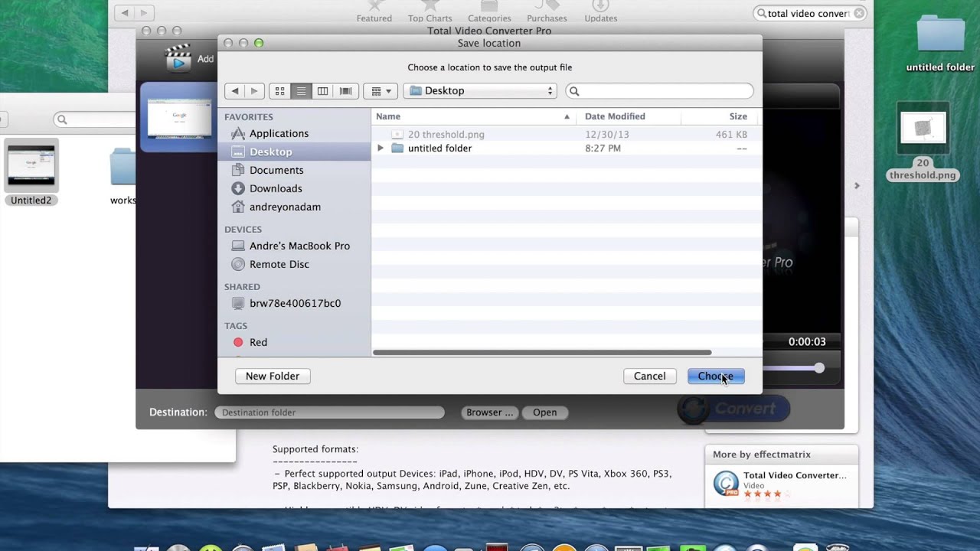Select 20 threshold.png file row

(x=566, y=134)
